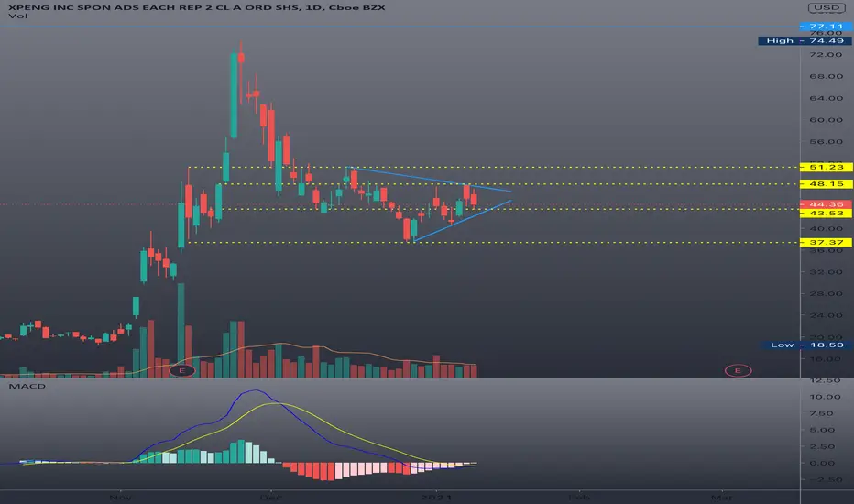Click the tallest green candle near 72

pos(234,94)
